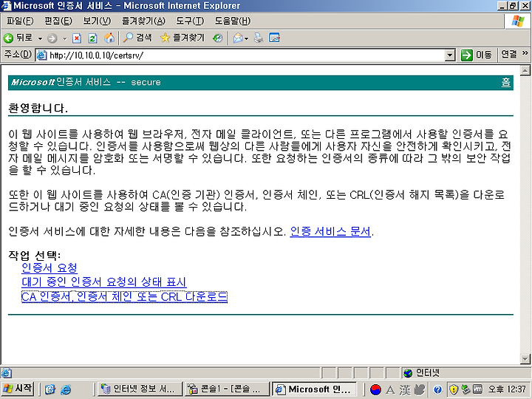The width and height of the screenshot is (532, 399).
Task: Click the 인터넷 zone status indicator
Action: coord(421,373)
